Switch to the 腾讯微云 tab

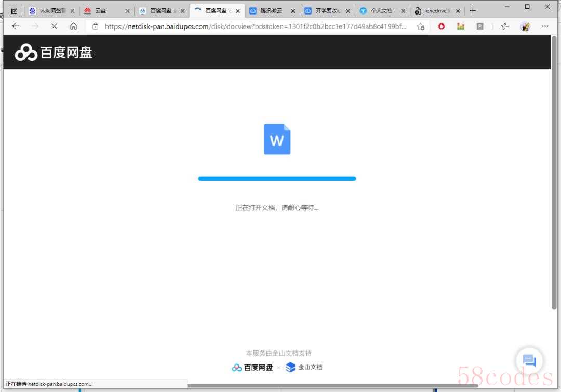(272, 11)
